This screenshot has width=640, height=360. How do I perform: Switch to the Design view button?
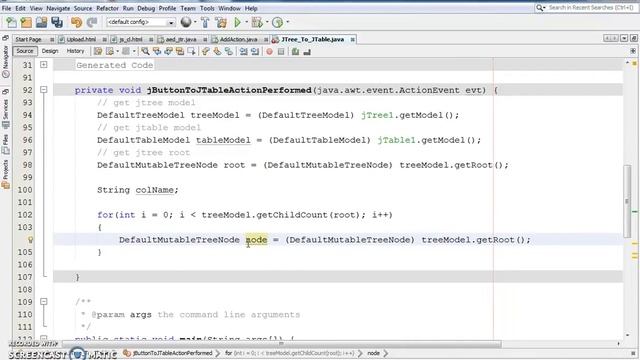(x=50, y=51)
